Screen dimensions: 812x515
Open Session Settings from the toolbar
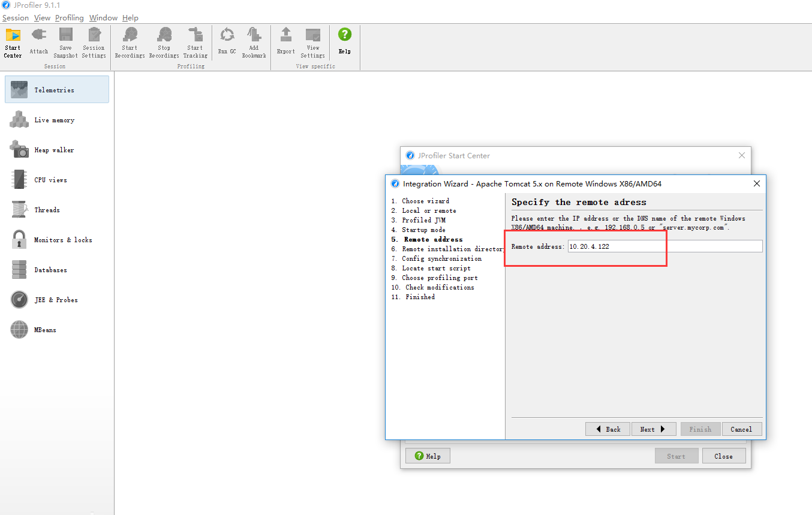pos(94,43)
